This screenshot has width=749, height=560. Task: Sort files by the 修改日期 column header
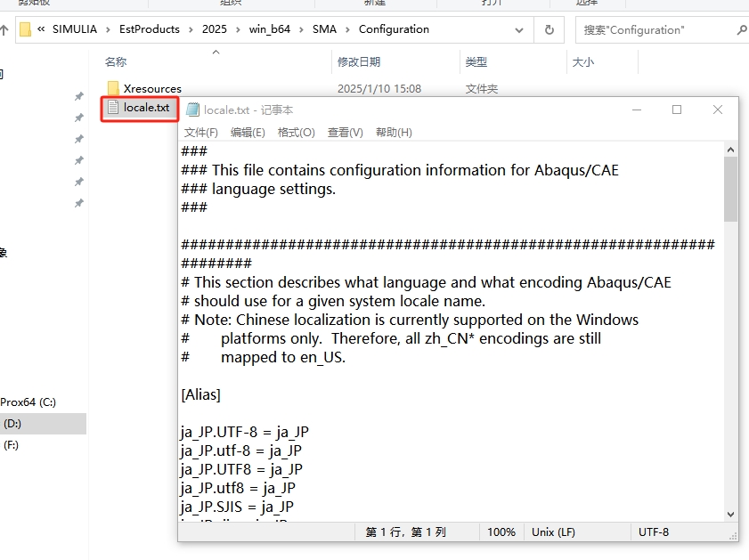point(359,62)
